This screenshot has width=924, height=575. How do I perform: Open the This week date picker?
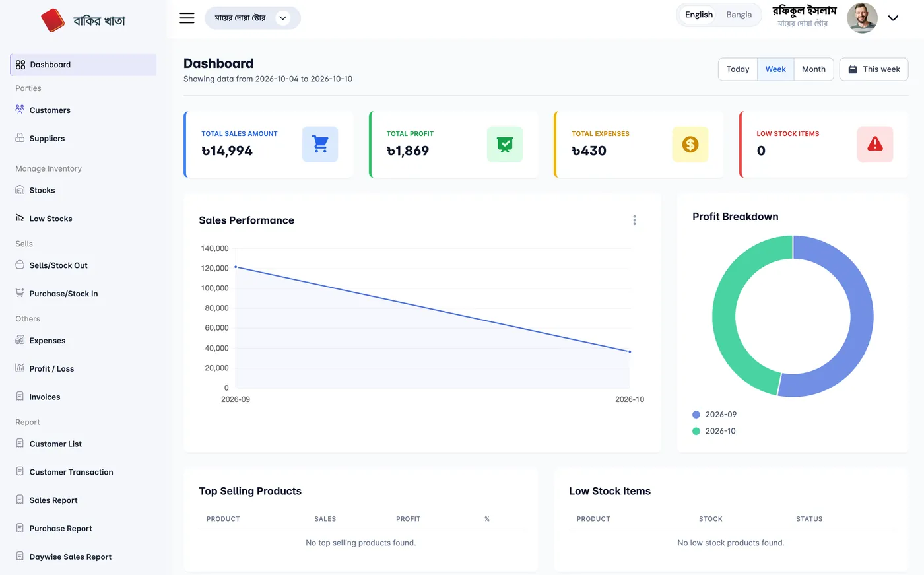[874, 69]
